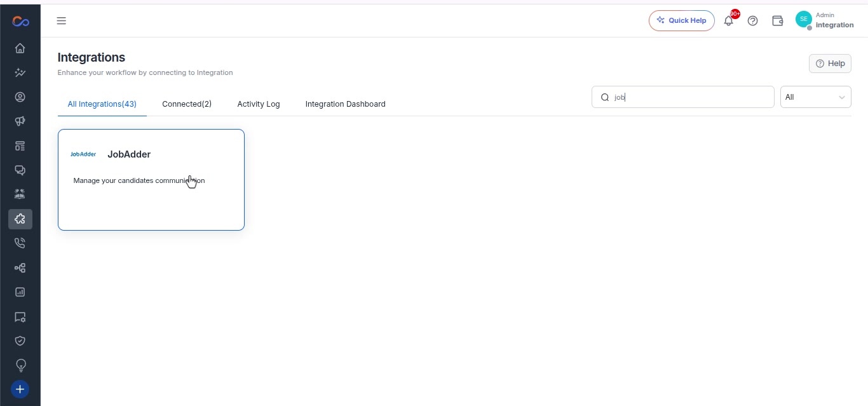Switch to the Activity Log tab
This screenshot has height=406, width=868.
point(259,104)
